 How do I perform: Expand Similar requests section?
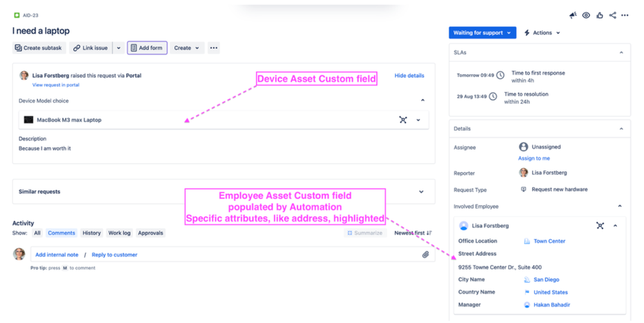click(421, 191)
